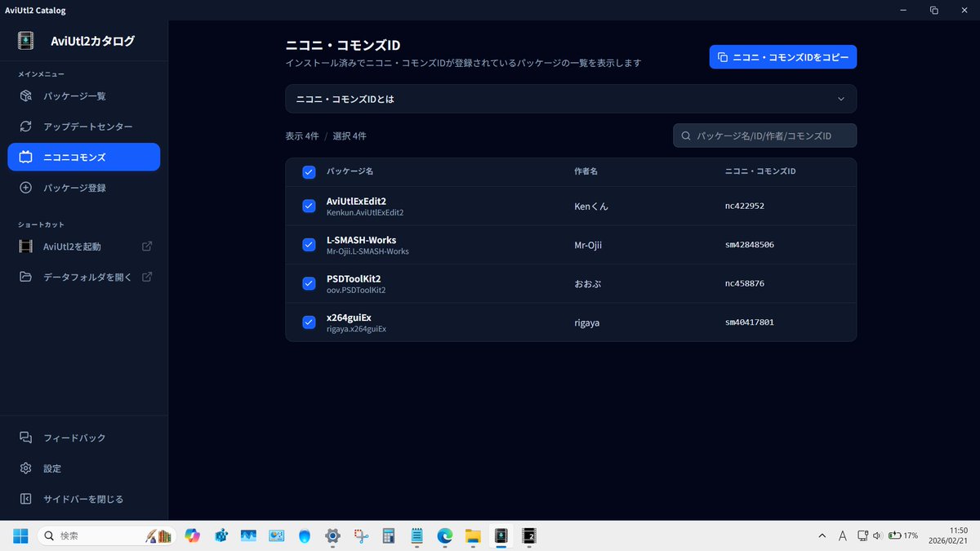Click author おおぶ cell
980x551 pixels.
588,283
